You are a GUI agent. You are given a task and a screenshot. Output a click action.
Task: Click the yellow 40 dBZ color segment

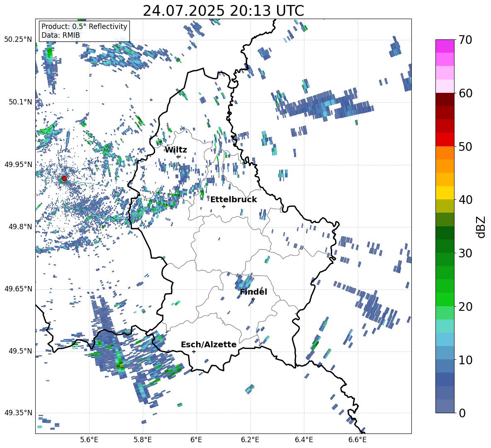(445, 193)
